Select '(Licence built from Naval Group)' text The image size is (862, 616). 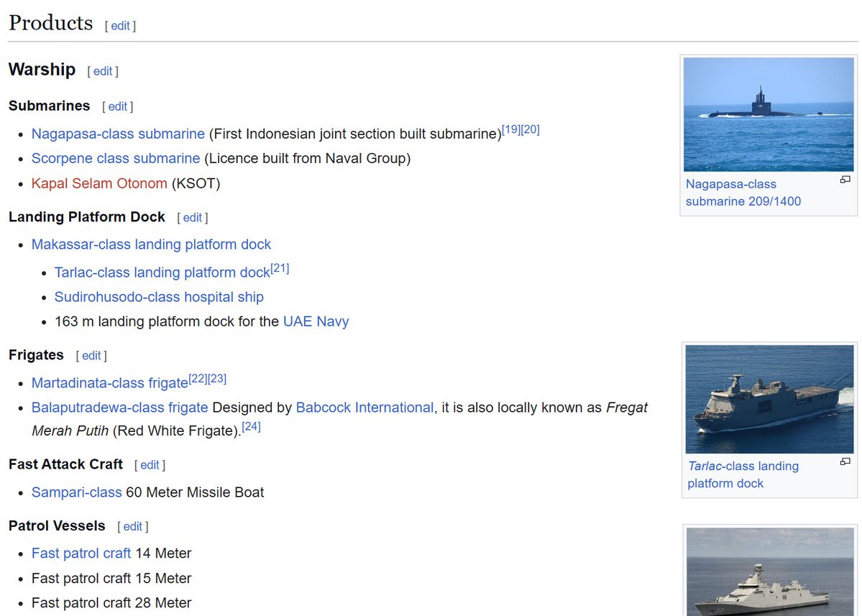tap(308, 158)
